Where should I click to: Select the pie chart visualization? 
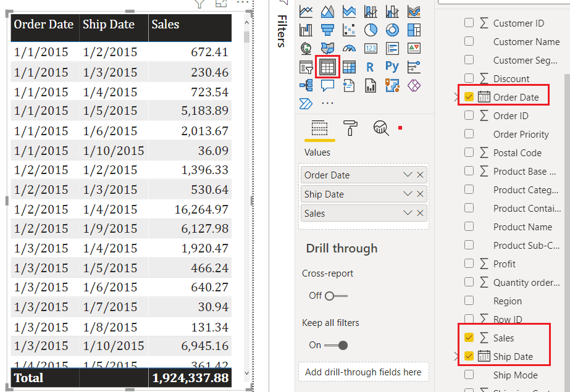tap(371, 30)
